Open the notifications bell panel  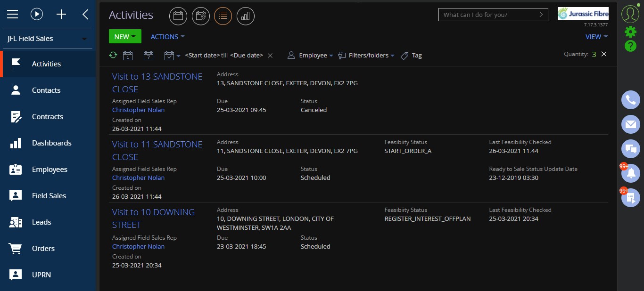coord(631,173)
